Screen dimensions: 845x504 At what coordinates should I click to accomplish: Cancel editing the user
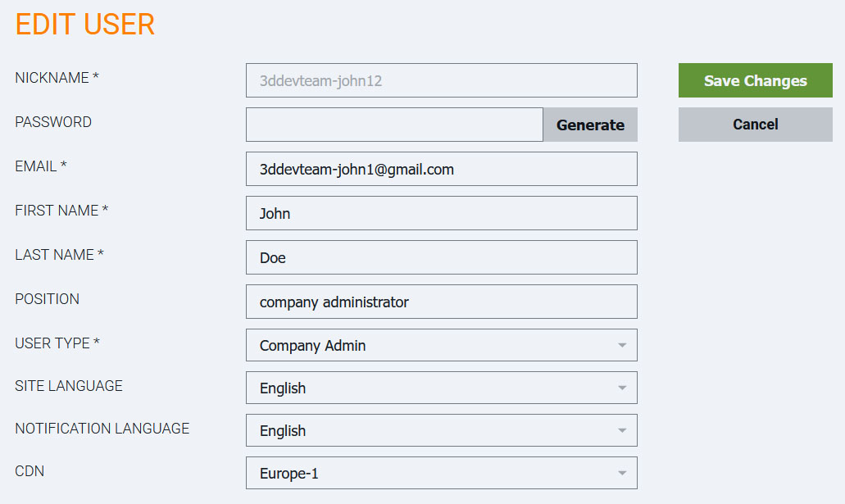coord(755,125)
